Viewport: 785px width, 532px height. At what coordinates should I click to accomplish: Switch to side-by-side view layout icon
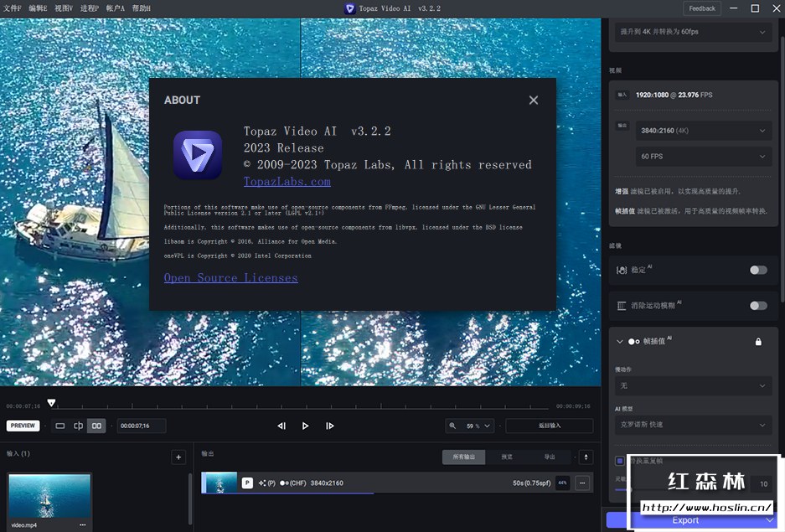(96, 426)
